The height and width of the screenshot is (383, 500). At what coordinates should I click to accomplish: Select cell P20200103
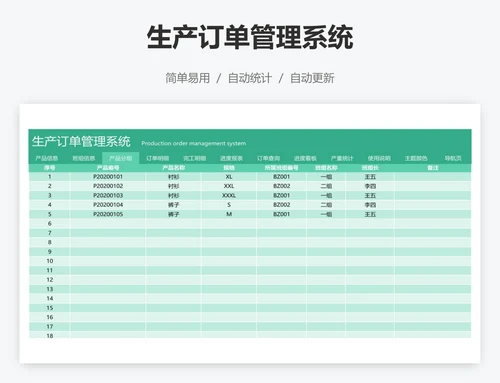pyautogui.click(x=108, y=195)
